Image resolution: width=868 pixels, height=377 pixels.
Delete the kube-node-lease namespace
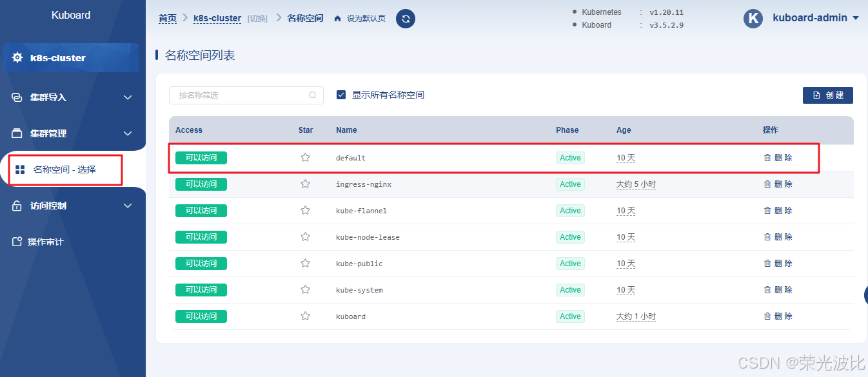pos(778,237)
